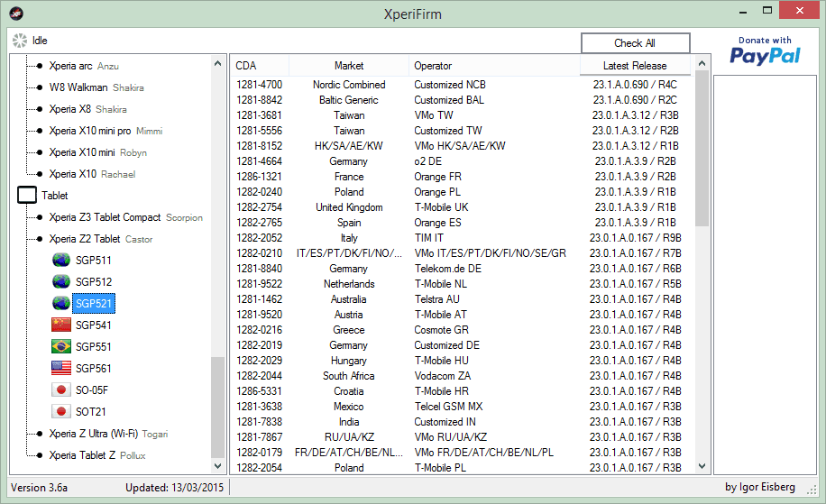Select the Tablet category node
826x504 pixels.
pyautogui.click(x=55, y=196)
